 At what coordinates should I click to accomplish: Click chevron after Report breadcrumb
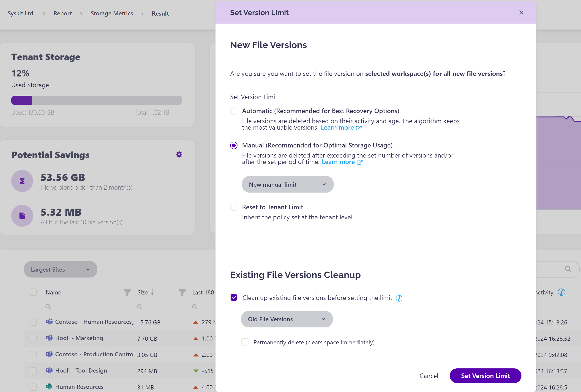(x=81, y=14)
